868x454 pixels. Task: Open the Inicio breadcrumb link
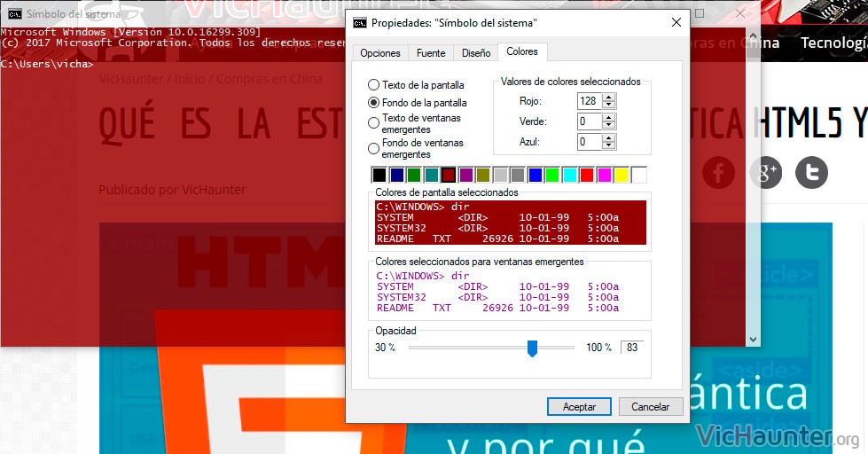tap(190, 79)
